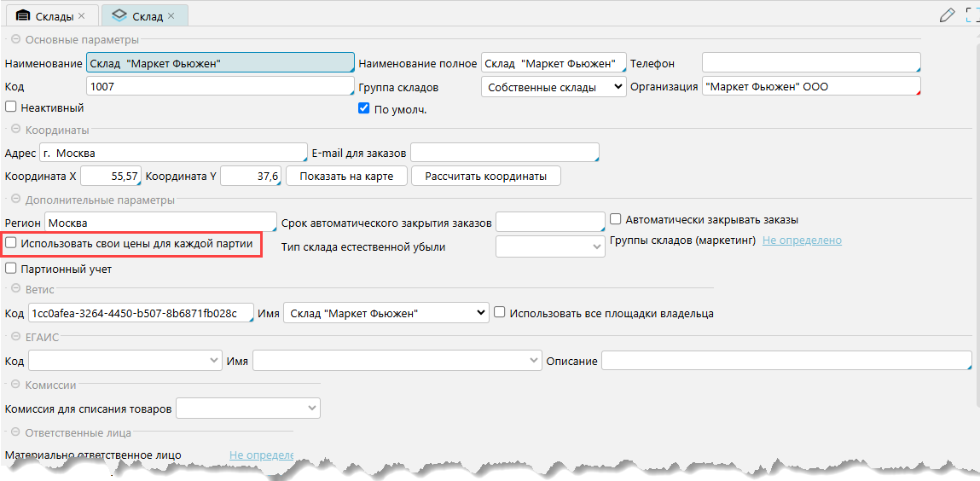Screen dimensions: 980x481
Task: Close the Склад tab
Action: tap(171, 16)
